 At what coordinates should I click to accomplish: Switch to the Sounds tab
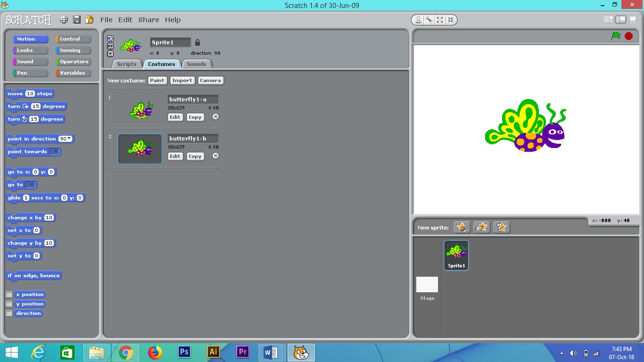pyautogui.click(x=197, y=64)
